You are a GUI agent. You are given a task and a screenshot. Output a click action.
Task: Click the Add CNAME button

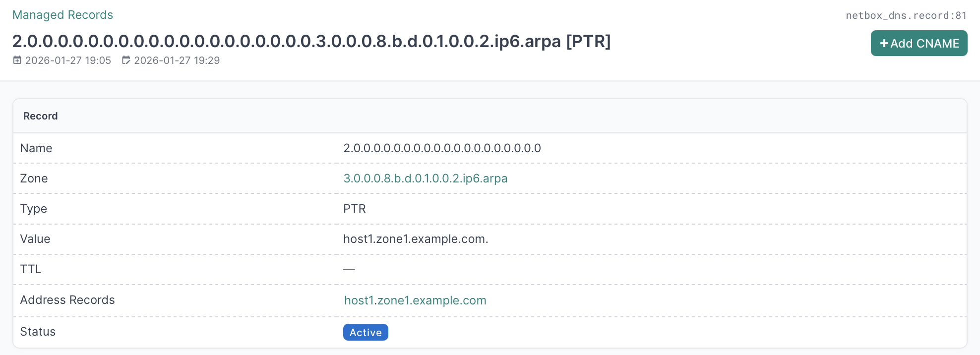(x=919, y=43)
